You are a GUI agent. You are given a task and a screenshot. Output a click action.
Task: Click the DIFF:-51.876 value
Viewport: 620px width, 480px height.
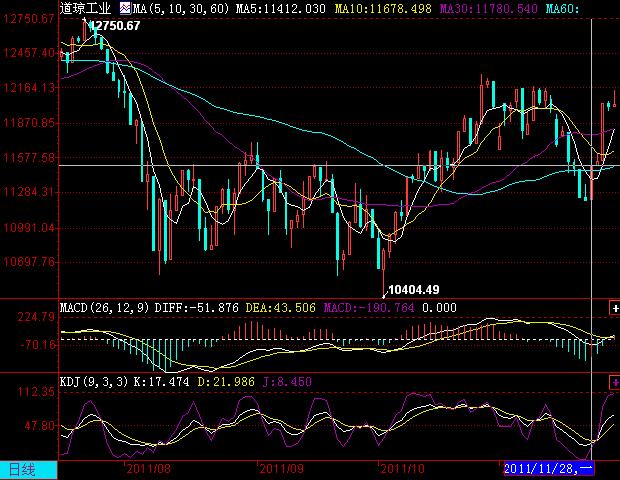(x=197, y=308)
